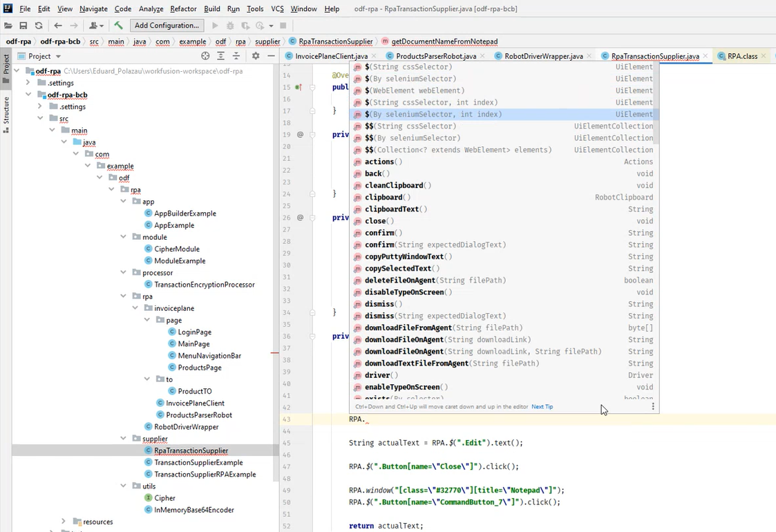The width and height of the screenshot is (776, 532).
Task: Click the Run play icon in toolbar
Action: pyautogui.click(x=215, y=26)
